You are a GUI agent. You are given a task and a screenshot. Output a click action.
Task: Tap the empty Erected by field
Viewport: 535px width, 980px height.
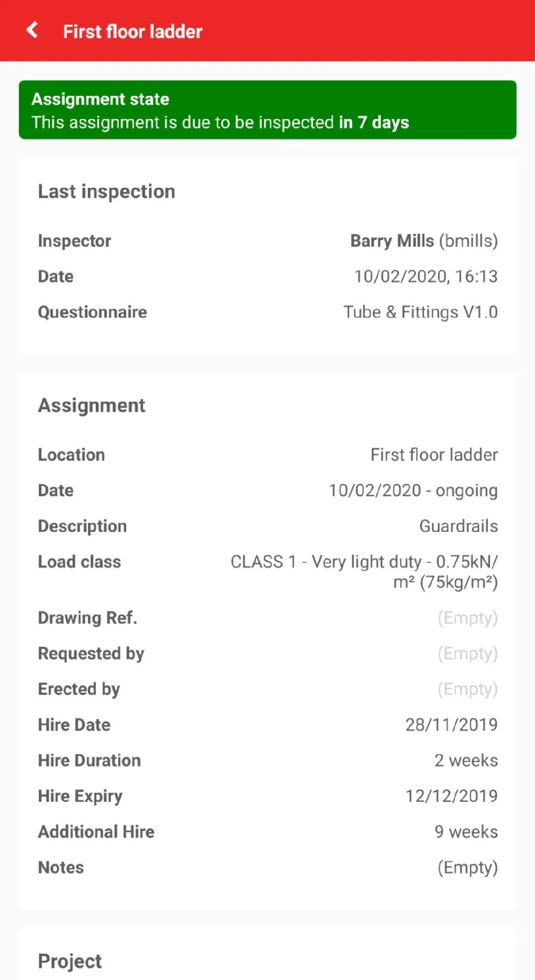coord(467,690)
